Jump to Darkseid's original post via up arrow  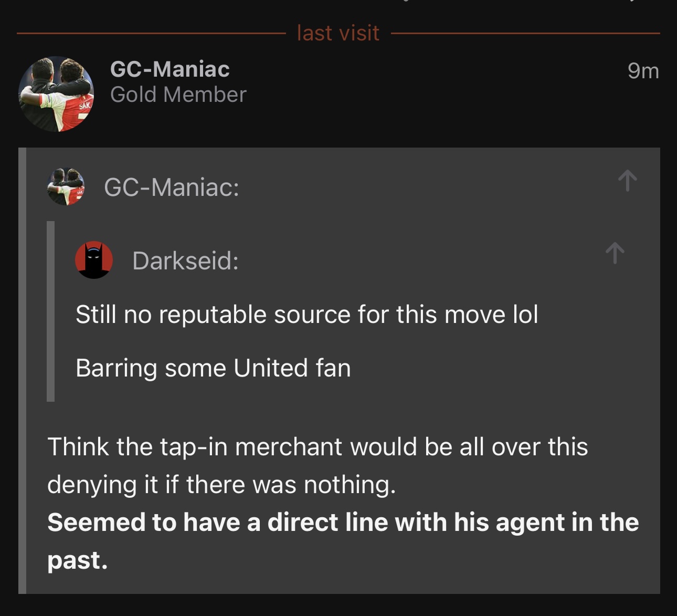pyautogui.click(x=615, y=253)
